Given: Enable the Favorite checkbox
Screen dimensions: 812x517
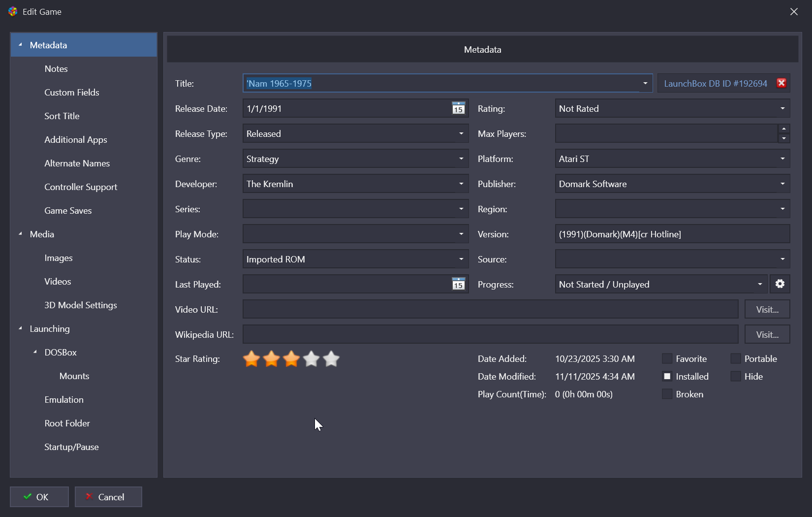Looking at the screenshot, I should pyautogui.click(x=667, y=359).
